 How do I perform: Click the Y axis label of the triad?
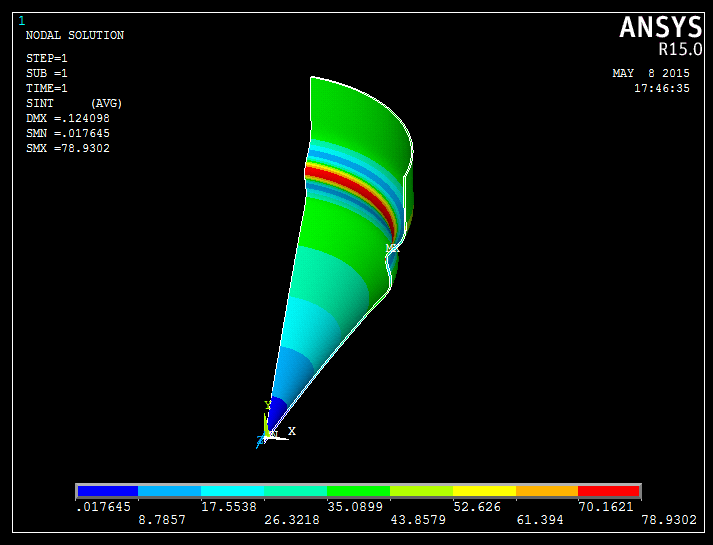point(267,405)
